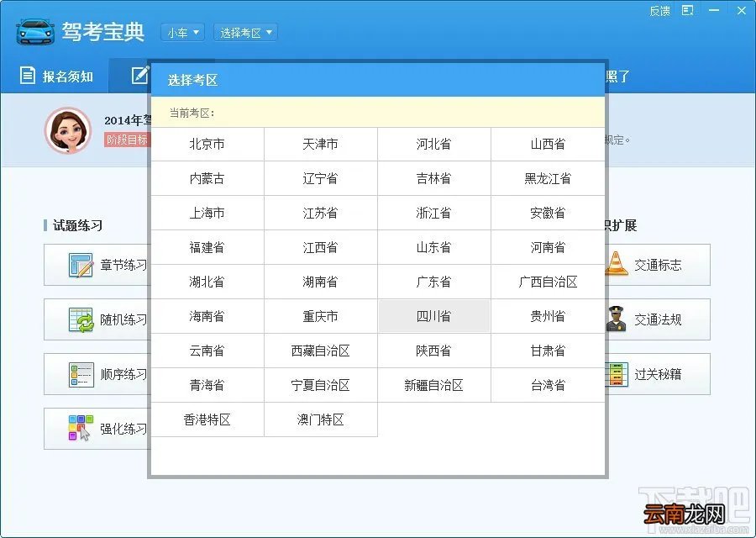This screenshot has width=756, height=538.
Task: Select 湖南省 in the region grid
Action: click(321, 282)
